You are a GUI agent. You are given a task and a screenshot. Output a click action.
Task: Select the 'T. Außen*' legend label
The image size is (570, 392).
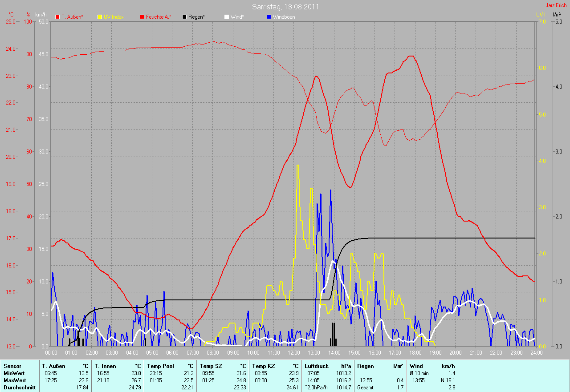71,17
